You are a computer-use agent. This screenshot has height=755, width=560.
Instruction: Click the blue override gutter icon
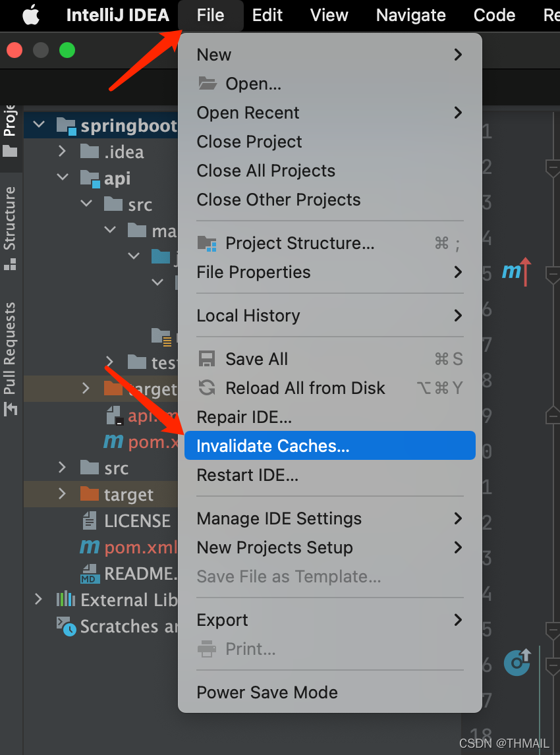[517, 662]
